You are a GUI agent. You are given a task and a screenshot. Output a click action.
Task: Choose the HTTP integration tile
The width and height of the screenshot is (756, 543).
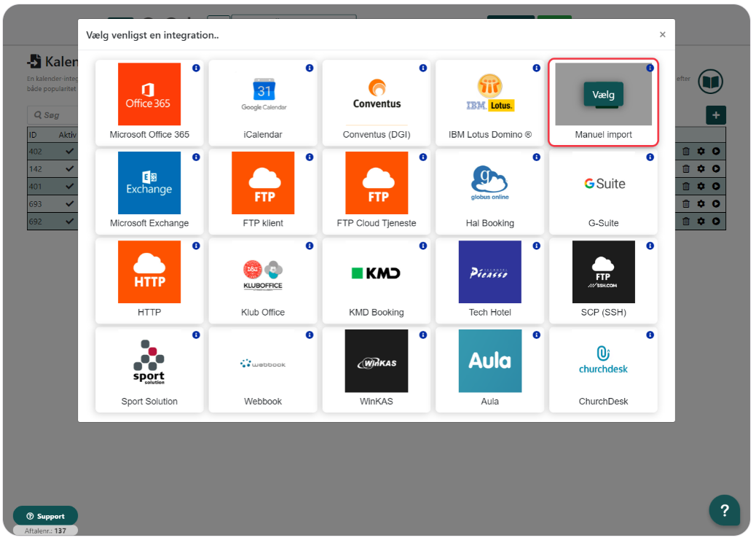[149, 281]
